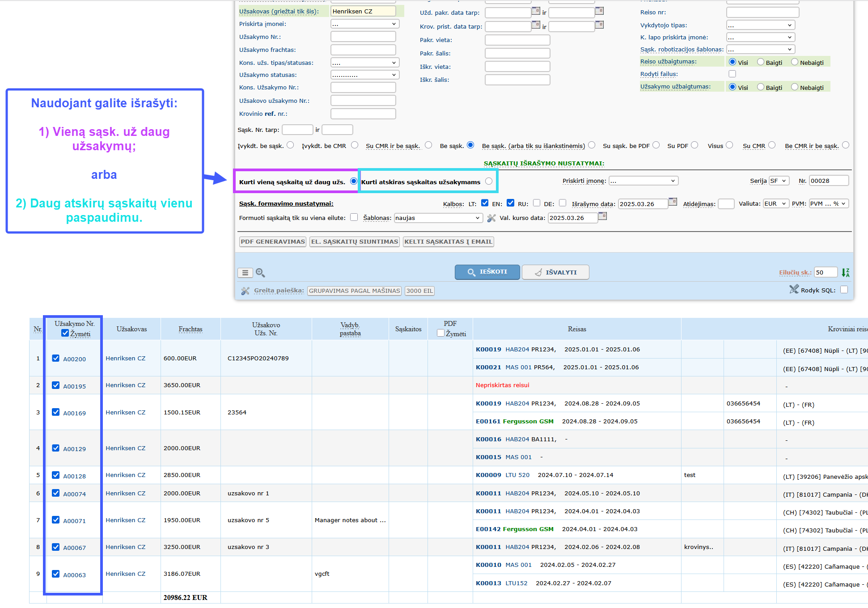Select Nebaigti for Užsakymo užbaigtumas
The height and width of the screenshot is (608, 868).
coord(795,87)
